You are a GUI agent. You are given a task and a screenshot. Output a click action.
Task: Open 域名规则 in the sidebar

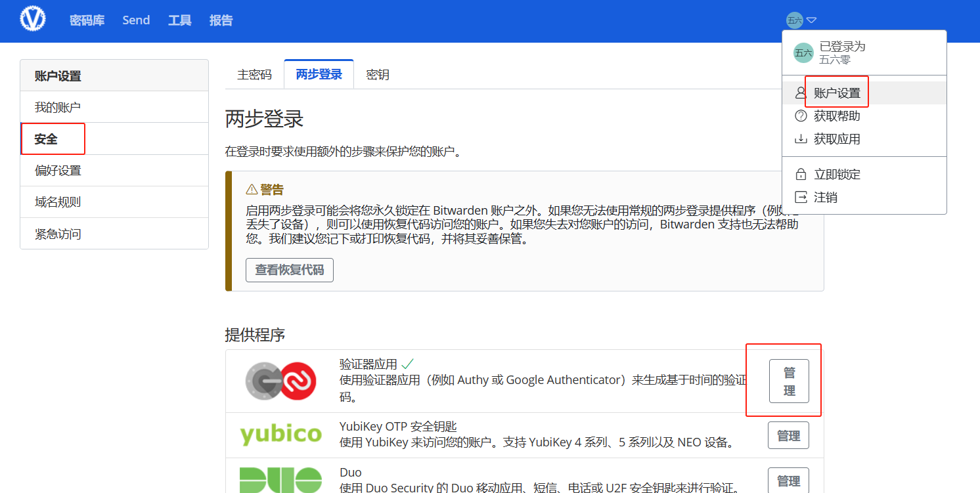(114, 202)
